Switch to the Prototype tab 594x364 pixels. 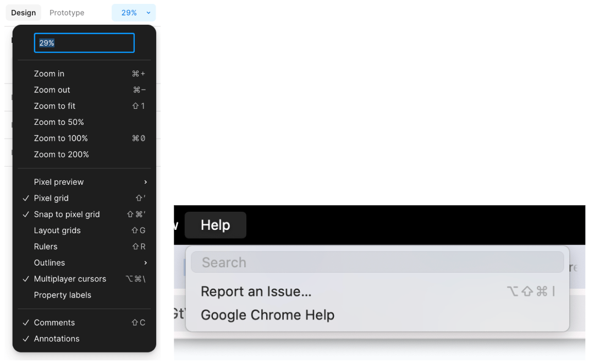click(x=66, y=12)
